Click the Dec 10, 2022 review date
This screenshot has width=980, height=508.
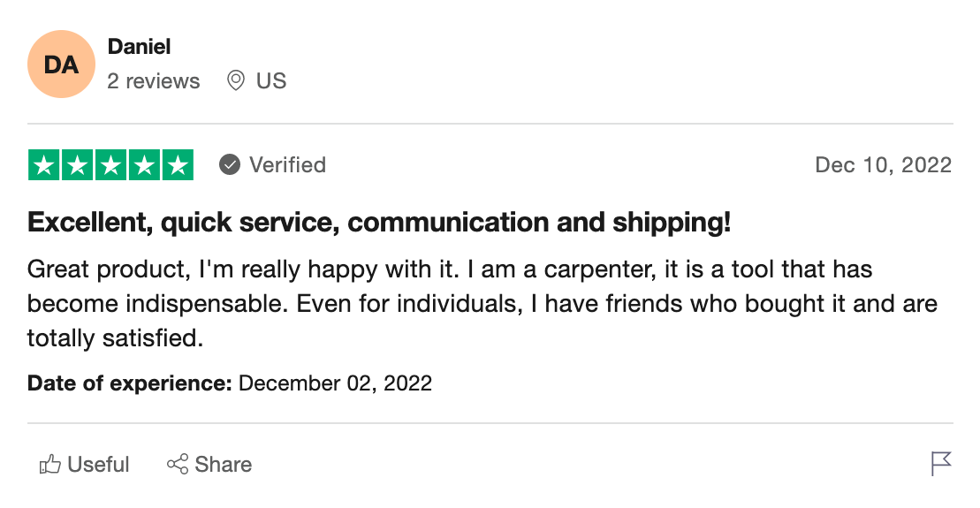click(x=883, y=165)
